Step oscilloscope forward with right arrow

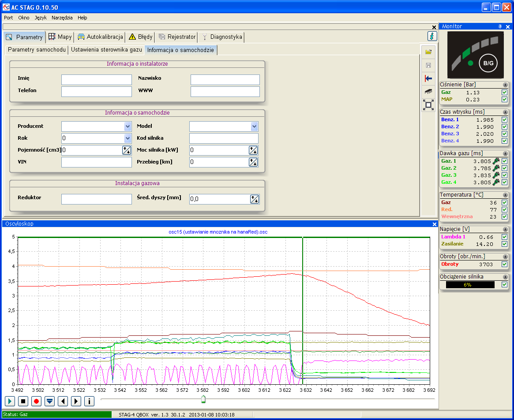tap(76, 401)
